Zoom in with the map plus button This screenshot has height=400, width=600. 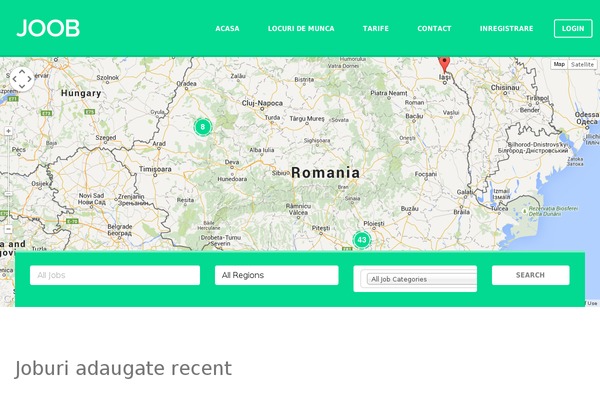(8, 131)
